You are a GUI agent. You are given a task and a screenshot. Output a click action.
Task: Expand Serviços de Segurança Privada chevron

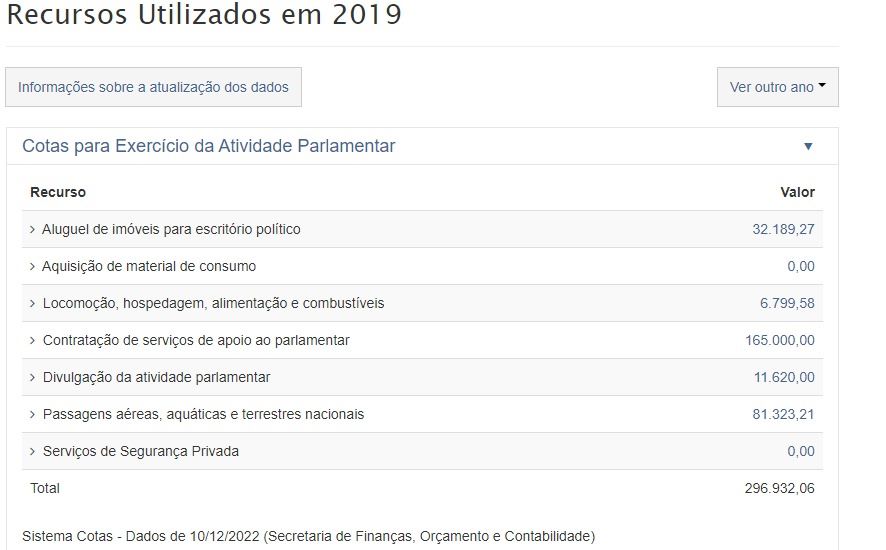pyautogui.click(x=32, y=452)
